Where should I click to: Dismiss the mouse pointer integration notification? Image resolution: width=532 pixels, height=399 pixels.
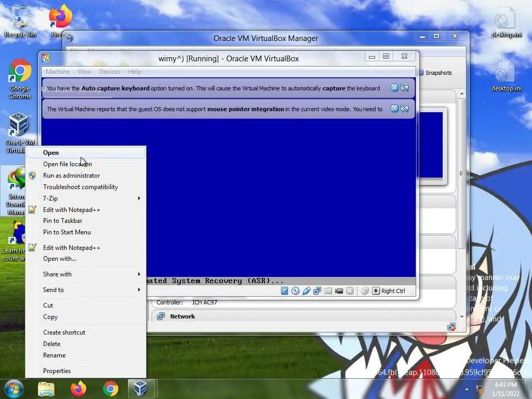click(394, 109)
